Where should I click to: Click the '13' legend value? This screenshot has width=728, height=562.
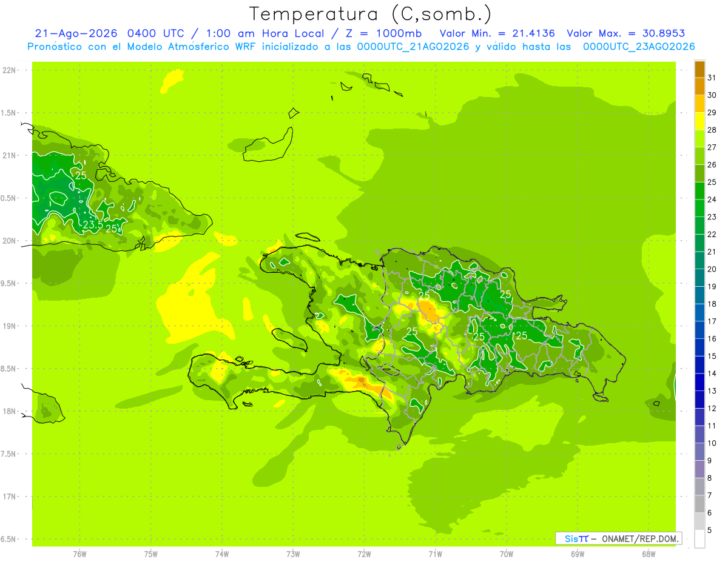tap(712, 391)
